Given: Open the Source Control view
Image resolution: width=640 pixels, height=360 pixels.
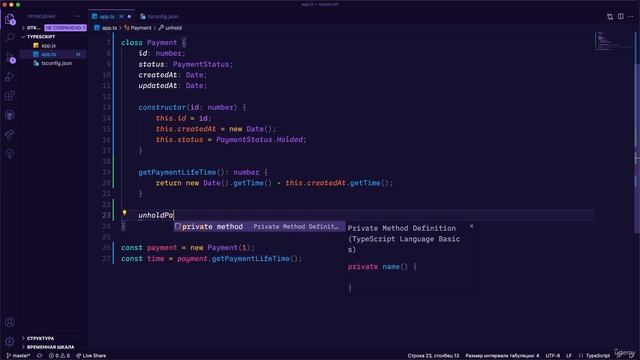Looking at the screenshot, I should point(10,57).
